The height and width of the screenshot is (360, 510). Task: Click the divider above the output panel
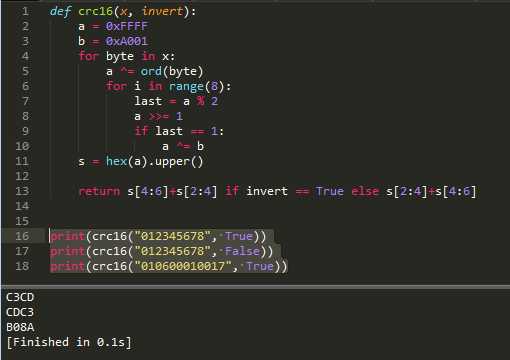[x=255, y=287]
